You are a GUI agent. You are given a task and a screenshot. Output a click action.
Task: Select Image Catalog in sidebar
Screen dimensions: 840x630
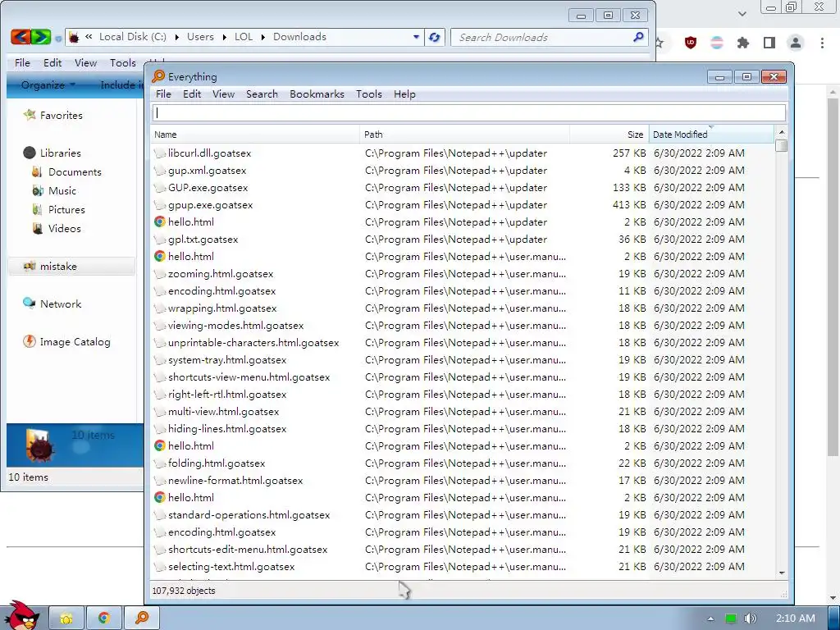(67, 342)
